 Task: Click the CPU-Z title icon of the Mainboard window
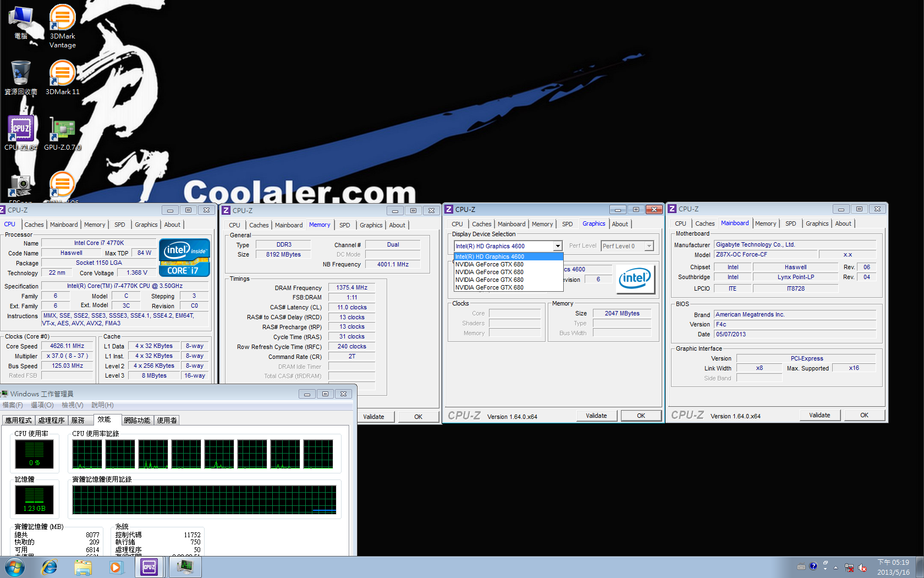pyautogui.click(x=672, y=209)
